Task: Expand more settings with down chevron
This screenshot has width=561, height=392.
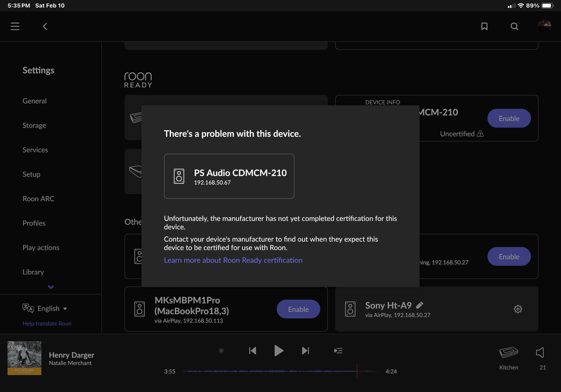Action: click(51, 287)
